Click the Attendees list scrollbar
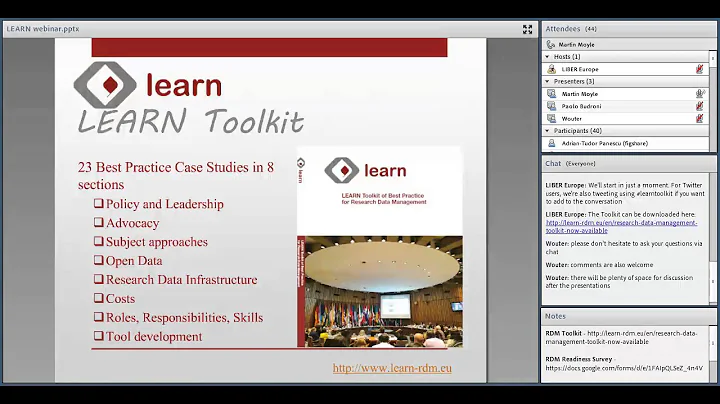 pos(713,101)
